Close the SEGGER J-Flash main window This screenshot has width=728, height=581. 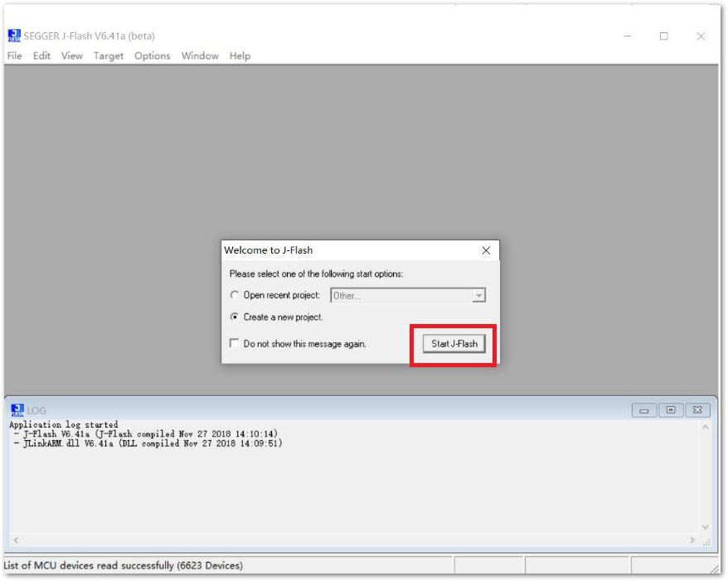pyautogui.click(x=701, y=36)
